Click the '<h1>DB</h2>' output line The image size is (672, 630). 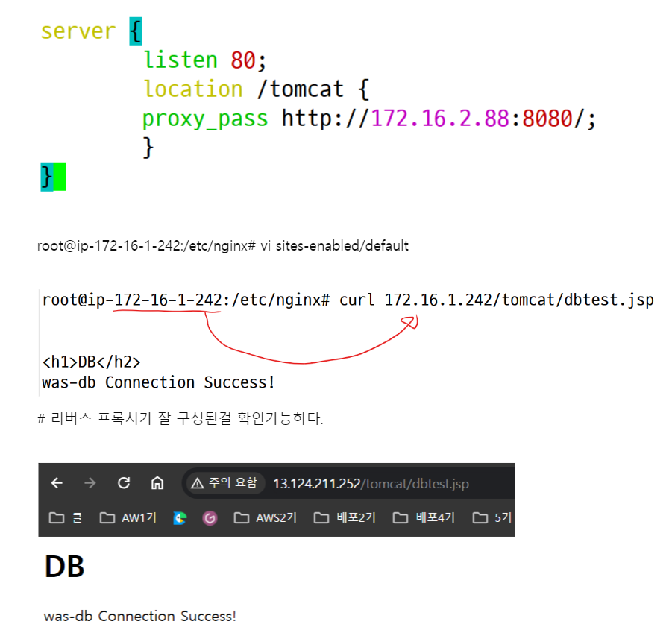click(91, 362)
